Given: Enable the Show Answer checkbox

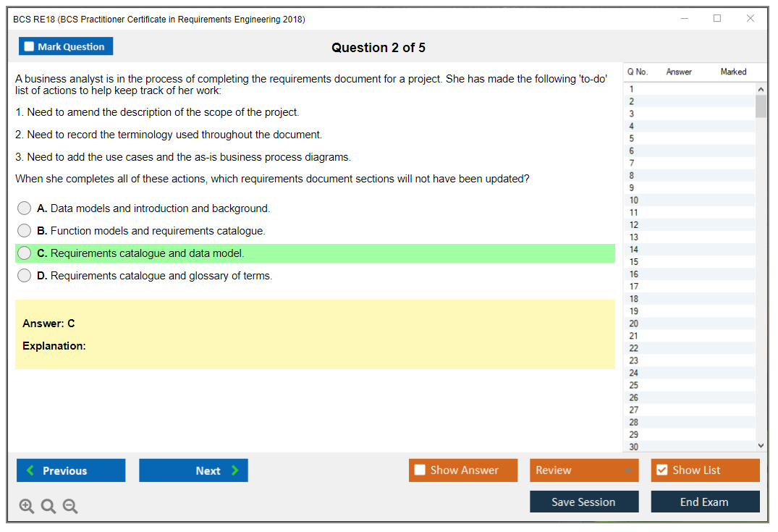Looking at the screenshot, I should pyautogui.click(x=420, y=470).
